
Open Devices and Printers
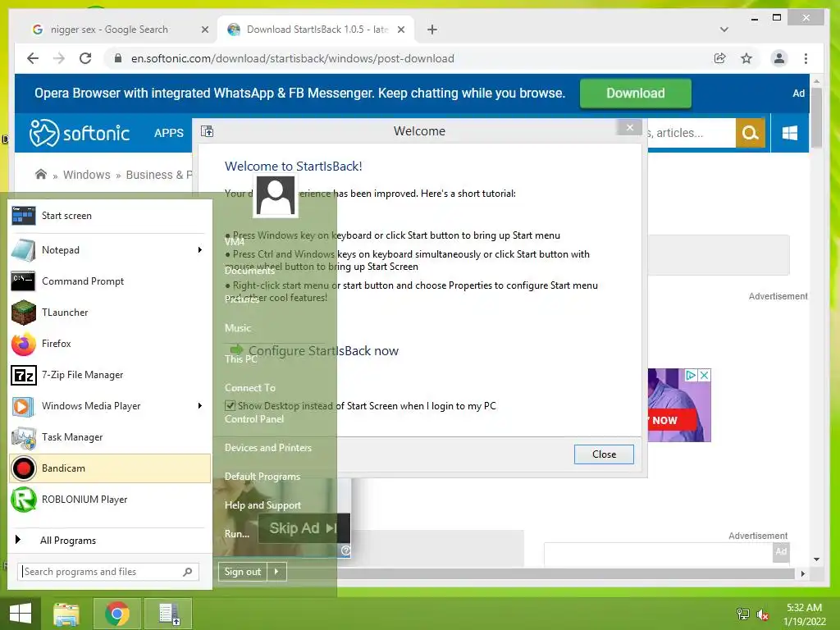tap(268, 448)
